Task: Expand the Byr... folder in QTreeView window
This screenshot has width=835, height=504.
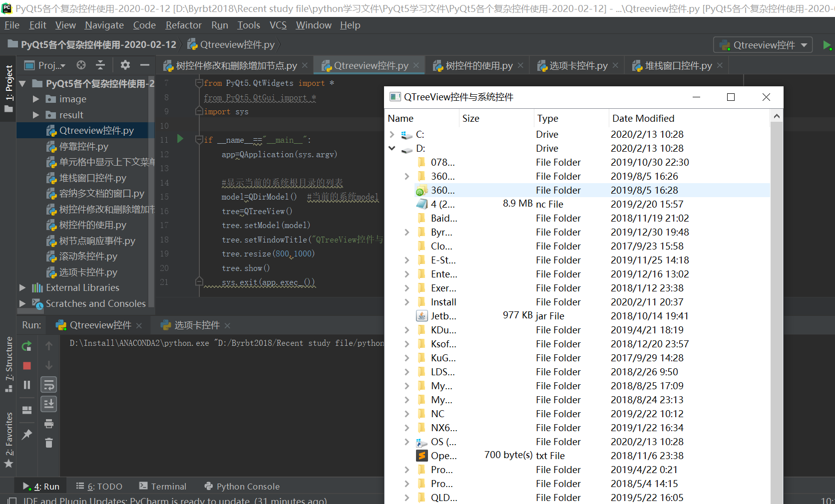Action: 407,232
